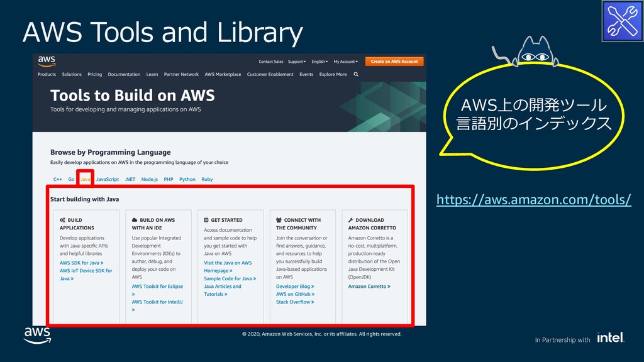Click the wrench and screwdriver tools icon
This screenshot has width=644, height=362.
point(622,21)
